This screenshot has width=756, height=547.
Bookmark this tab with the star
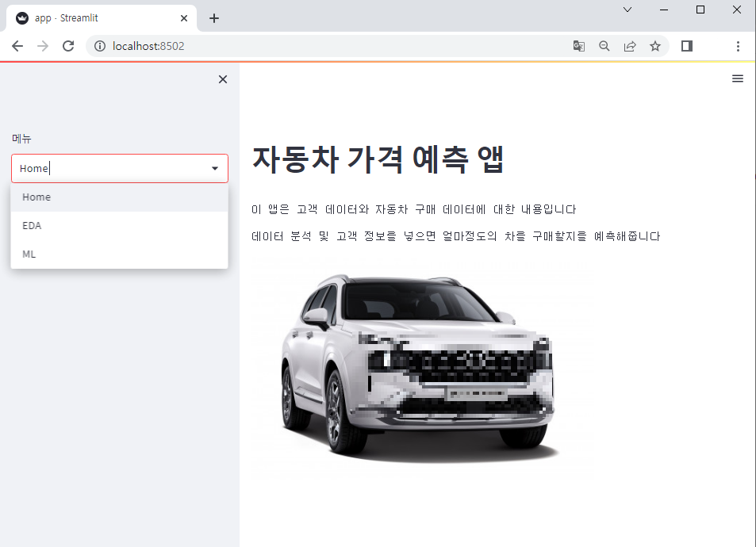[654, 46]
